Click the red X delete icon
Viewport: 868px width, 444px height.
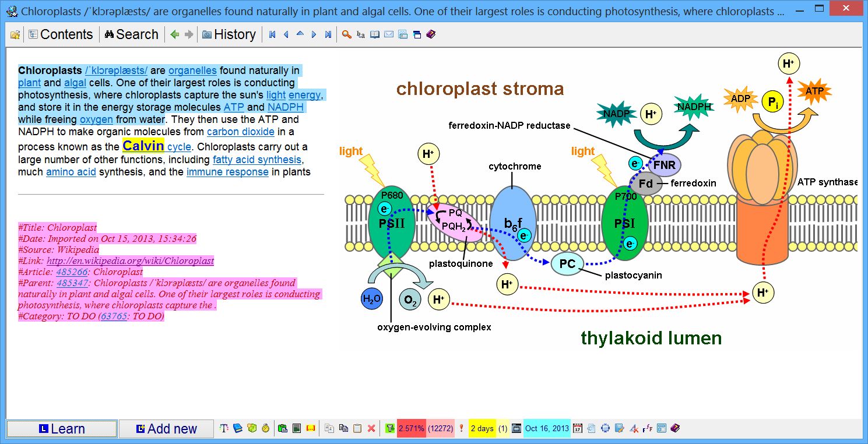(x=371, y=428)
